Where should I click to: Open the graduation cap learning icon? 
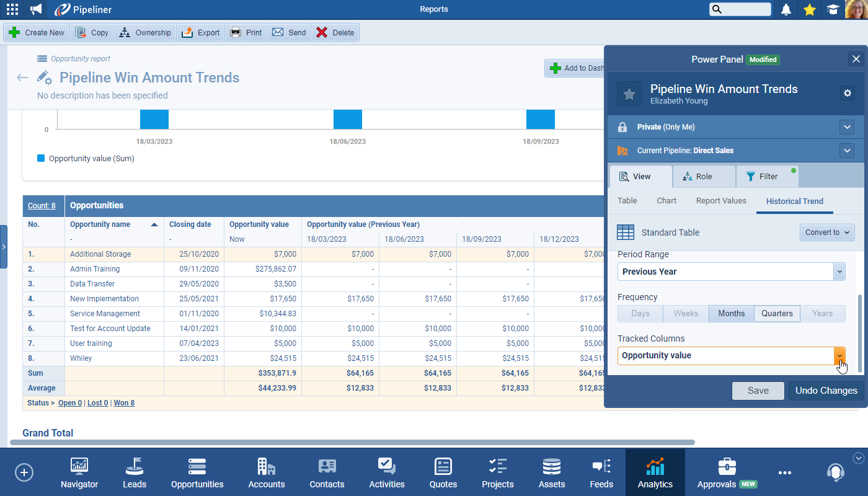832,9
